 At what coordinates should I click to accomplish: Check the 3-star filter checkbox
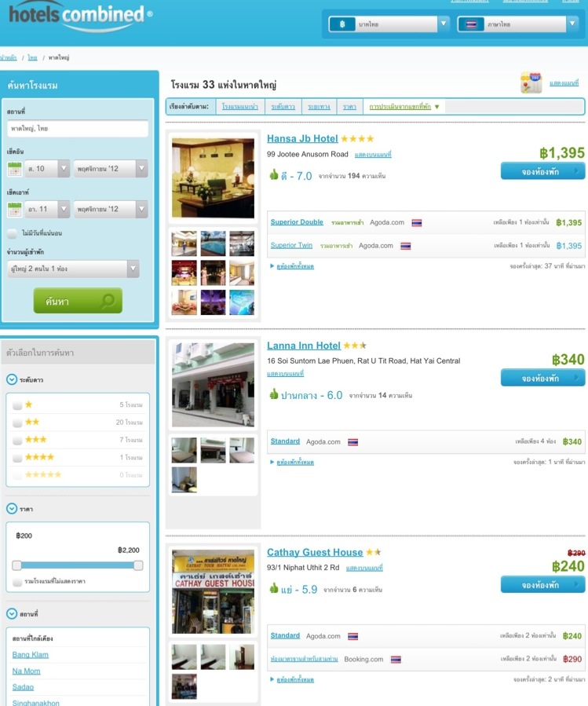[x=17, y=441]
